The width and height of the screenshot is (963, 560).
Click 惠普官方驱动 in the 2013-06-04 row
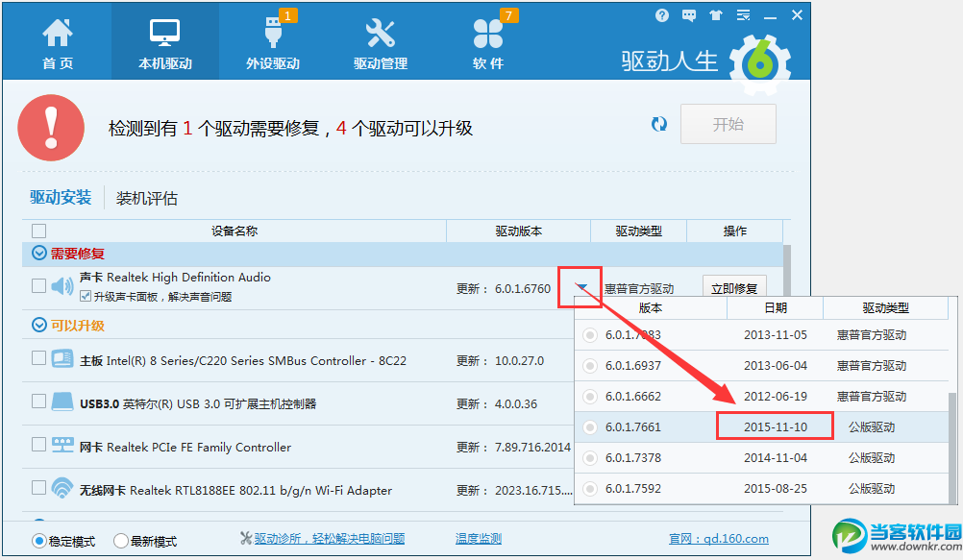click(x=872, y=365)
